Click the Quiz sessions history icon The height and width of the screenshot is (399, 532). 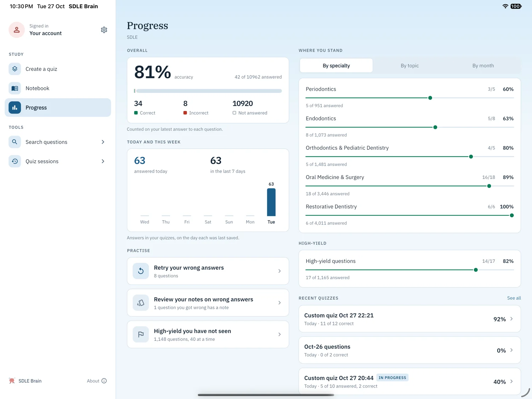pyautogui.click(x=15, y=161)
